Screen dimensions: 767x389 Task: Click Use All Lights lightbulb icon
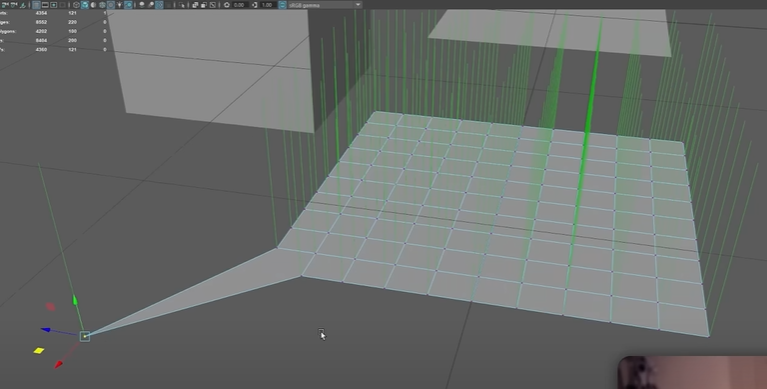(119, 5)
